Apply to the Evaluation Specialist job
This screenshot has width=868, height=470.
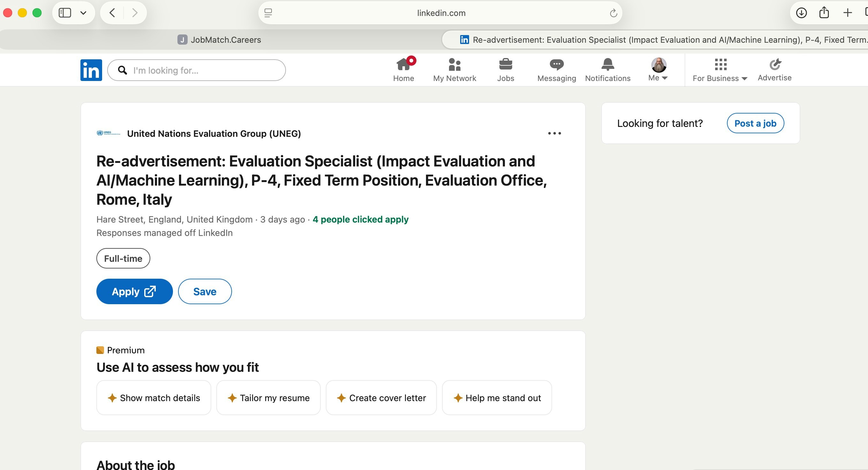134,291
